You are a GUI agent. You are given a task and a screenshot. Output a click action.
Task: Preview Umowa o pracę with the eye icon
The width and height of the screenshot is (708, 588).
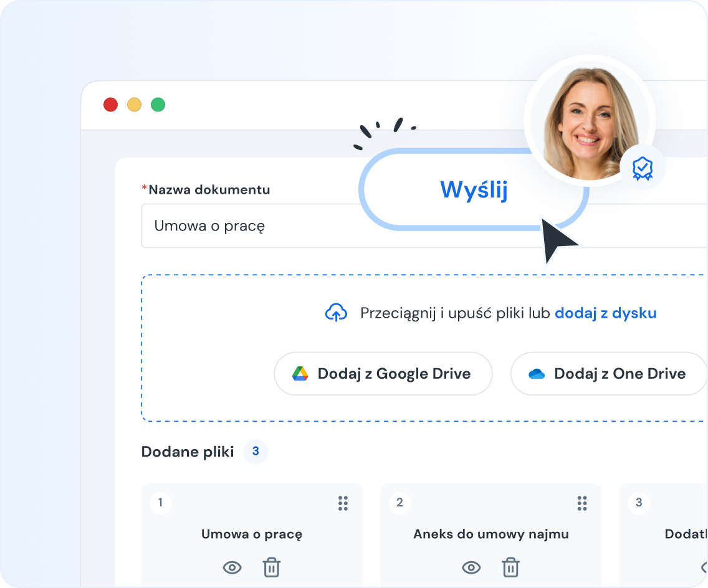coord(232,567)
